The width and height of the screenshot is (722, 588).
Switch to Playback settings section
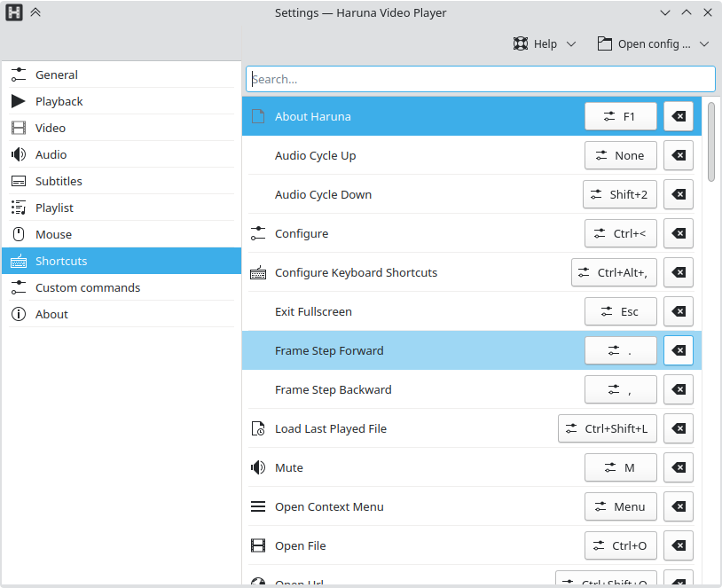point(59,101)
